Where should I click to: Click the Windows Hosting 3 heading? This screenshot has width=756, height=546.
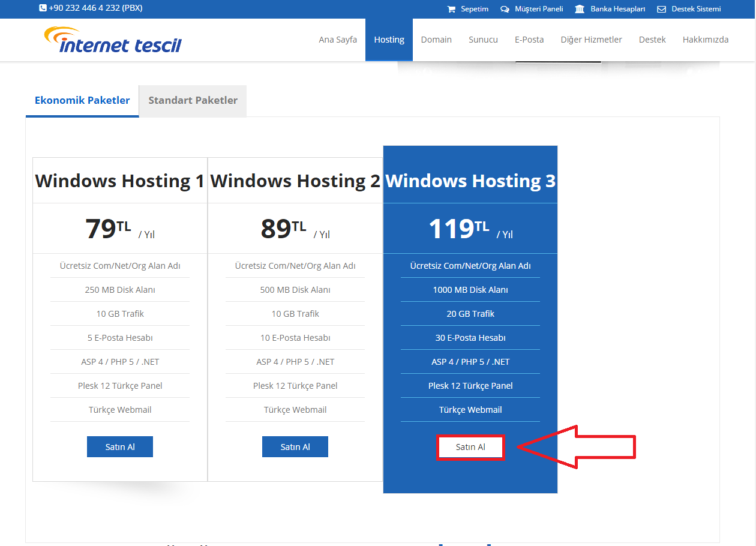point(470,181)
